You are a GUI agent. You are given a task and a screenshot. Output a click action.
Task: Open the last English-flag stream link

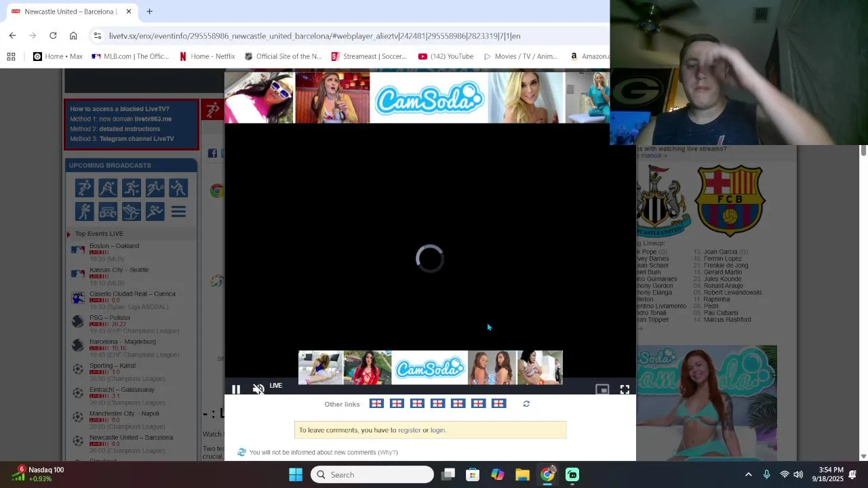click(498, 403)
